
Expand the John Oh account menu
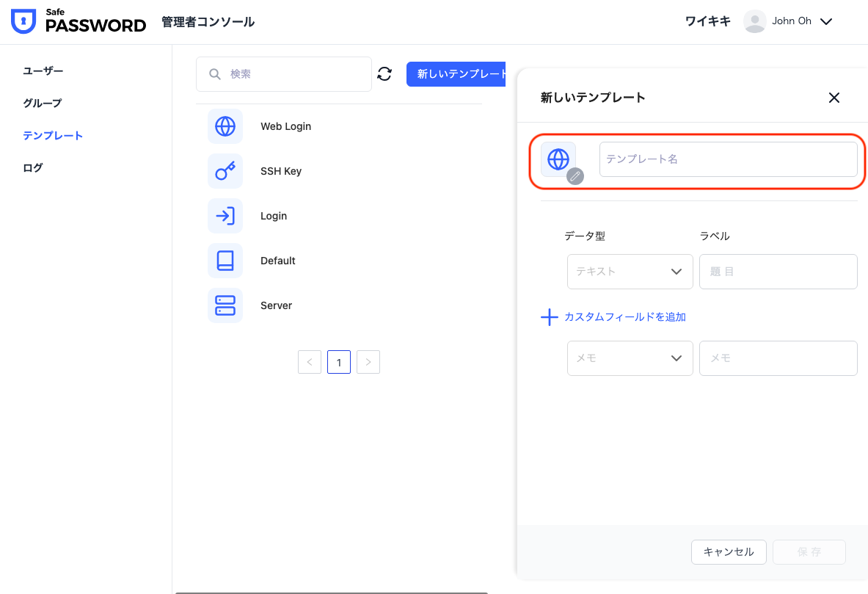pos(825,21)
